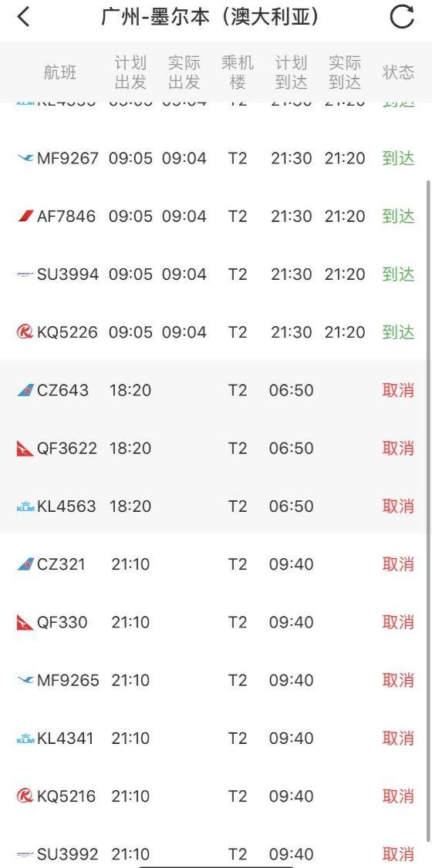Tap page title 广州-墨尔本（澳大利亚）
The width and height of the screenshot is (432, 868).
point(210,17)
